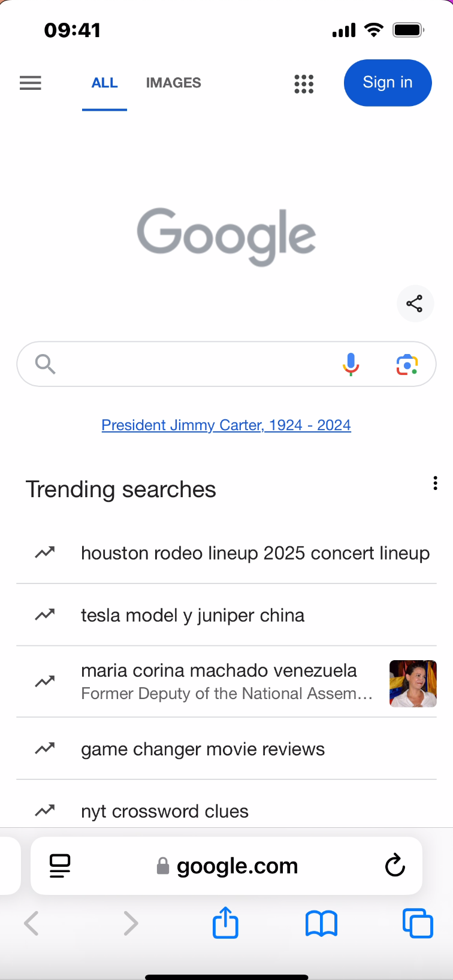
Task: Open the hamburger main menu
Action: click(31, 83)
